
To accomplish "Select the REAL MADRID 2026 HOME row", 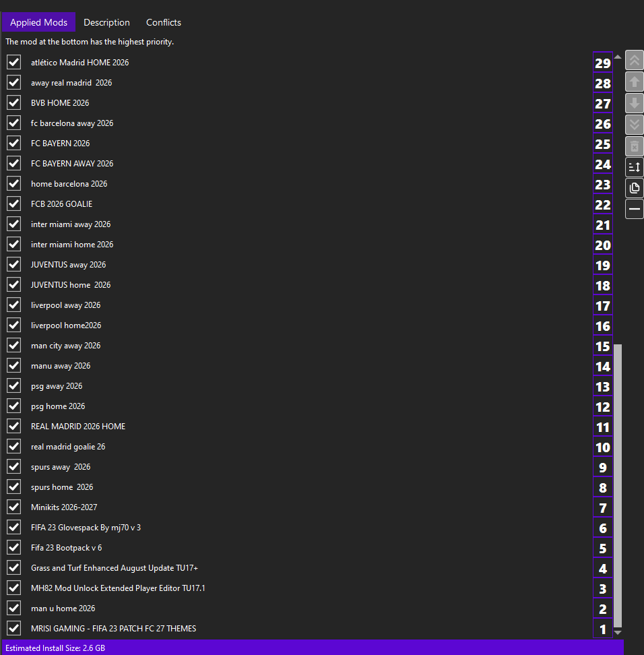I will pyautogui.click(x=308, y=426).
